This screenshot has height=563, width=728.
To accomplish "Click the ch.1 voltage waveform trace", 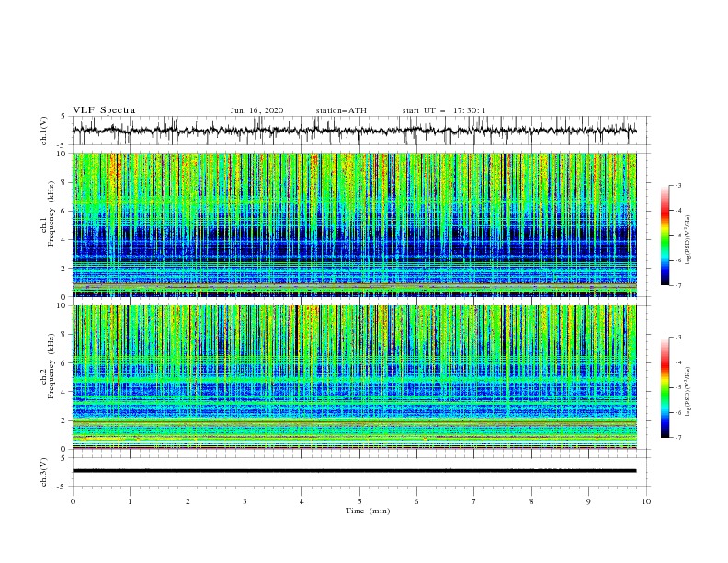I will tap(354, 131).
